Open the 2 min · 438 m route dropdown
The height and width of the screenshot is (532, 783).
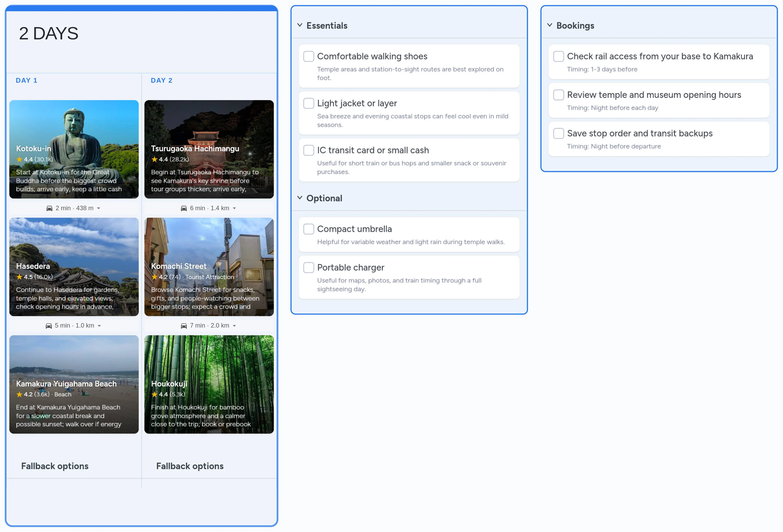[99, 208]
